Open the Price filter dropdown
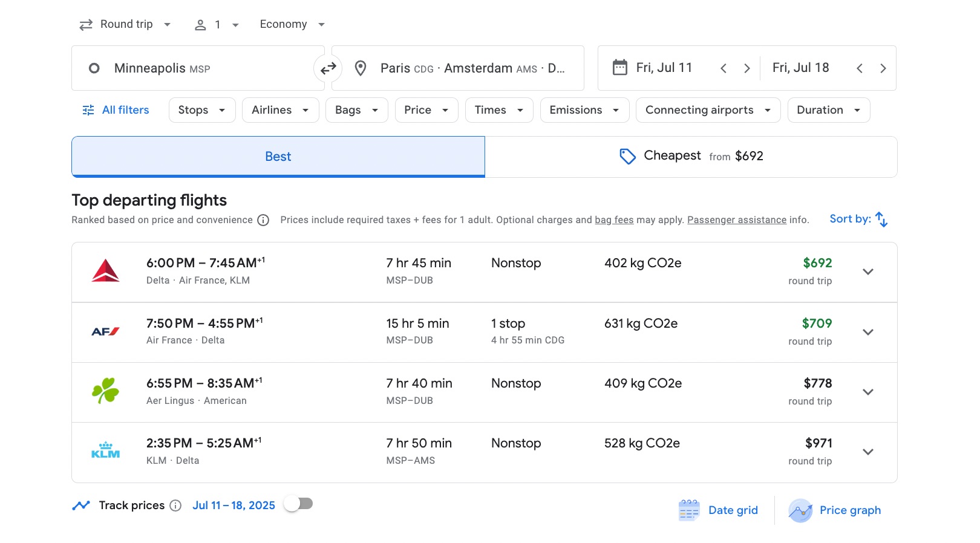The image size is (980, 543). pyautogui.click(x=426, y=110)
